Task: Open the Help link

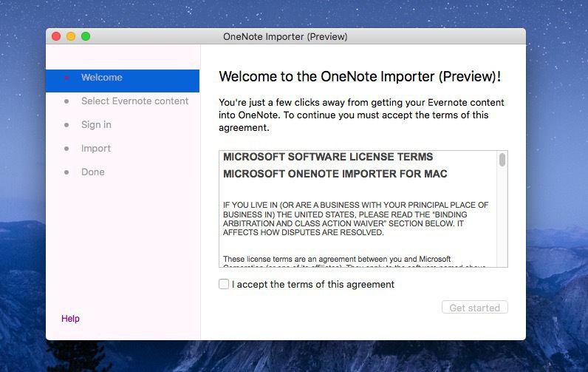Action: point(70,319)
